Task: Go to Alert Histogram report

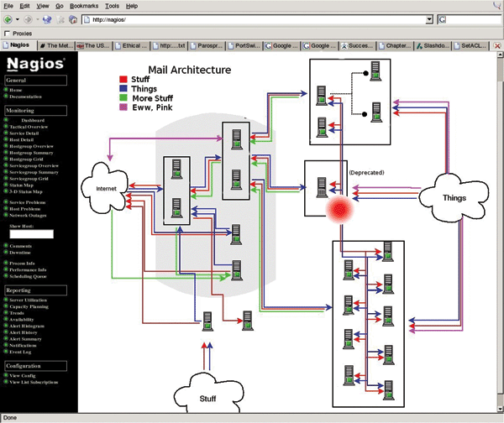Action: pyautogui.click(x=29, y=327)
